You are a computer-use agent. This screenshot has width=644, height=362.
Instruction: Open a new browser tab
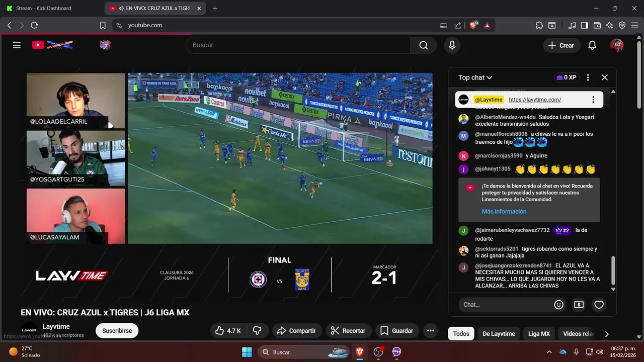[x=215, y=8]
